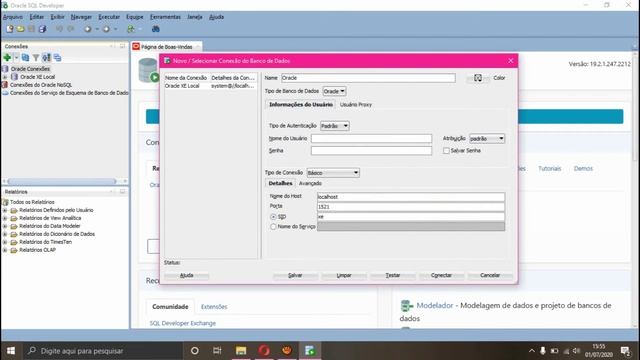Open Task View on the taskbar
Image resolution: width=640 pixels, height=360 pixels.
[217, 351]
